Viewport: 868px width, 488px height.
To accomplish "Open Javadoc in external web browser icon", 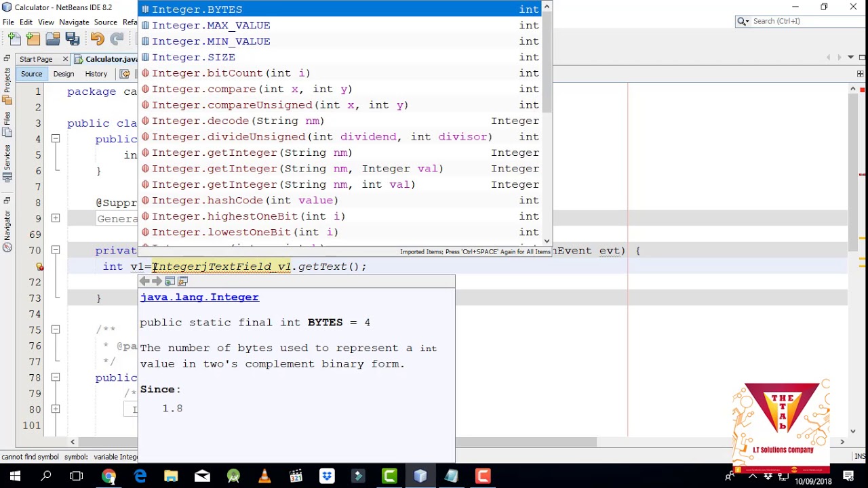I will 170,281.
